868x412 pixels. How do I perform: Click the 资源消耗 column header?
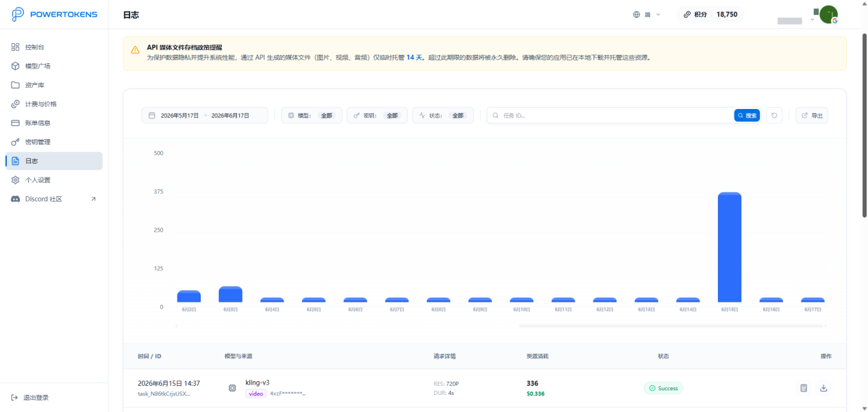point(538,356)
